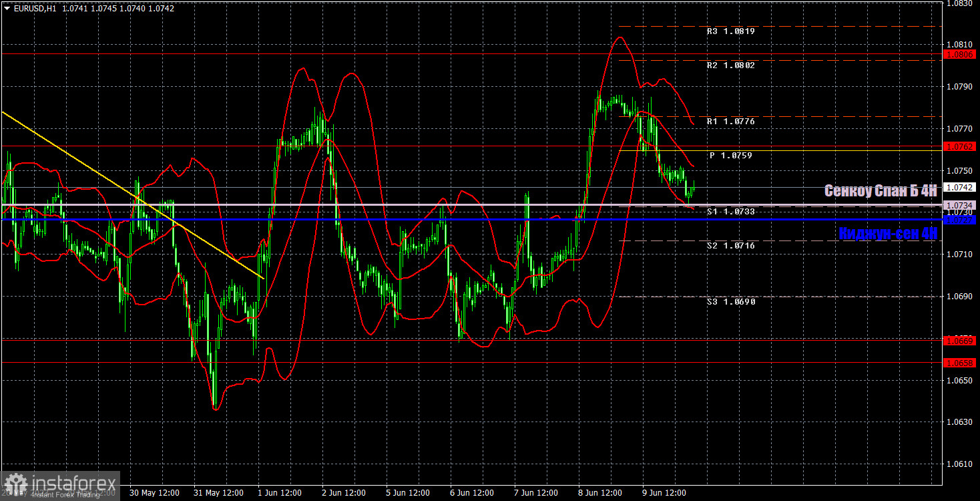Click the R2 1.0802 pivot label

coord(730,65)
